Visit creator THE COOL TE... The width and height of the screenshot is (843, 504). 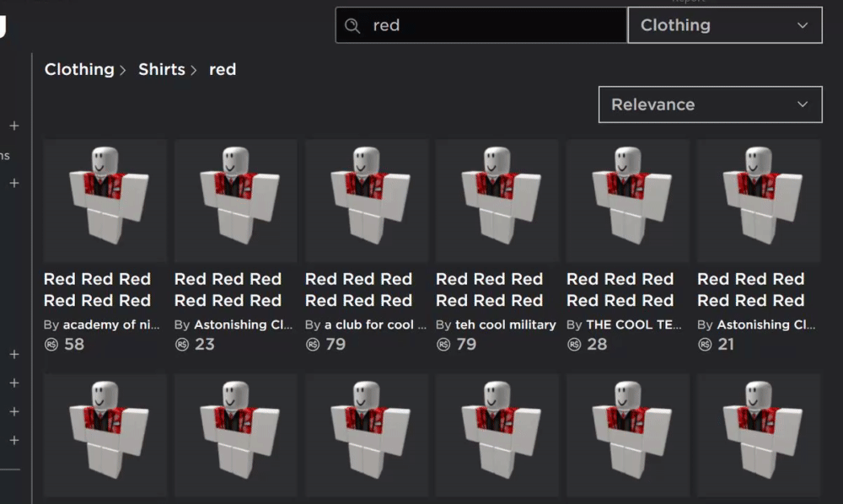click(x=634, y=324)
